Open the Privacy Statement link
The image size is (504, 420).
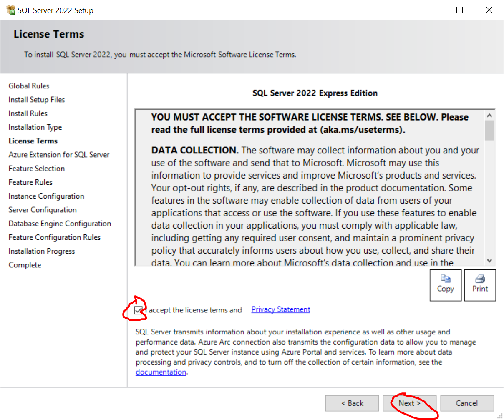pos(281,309)
